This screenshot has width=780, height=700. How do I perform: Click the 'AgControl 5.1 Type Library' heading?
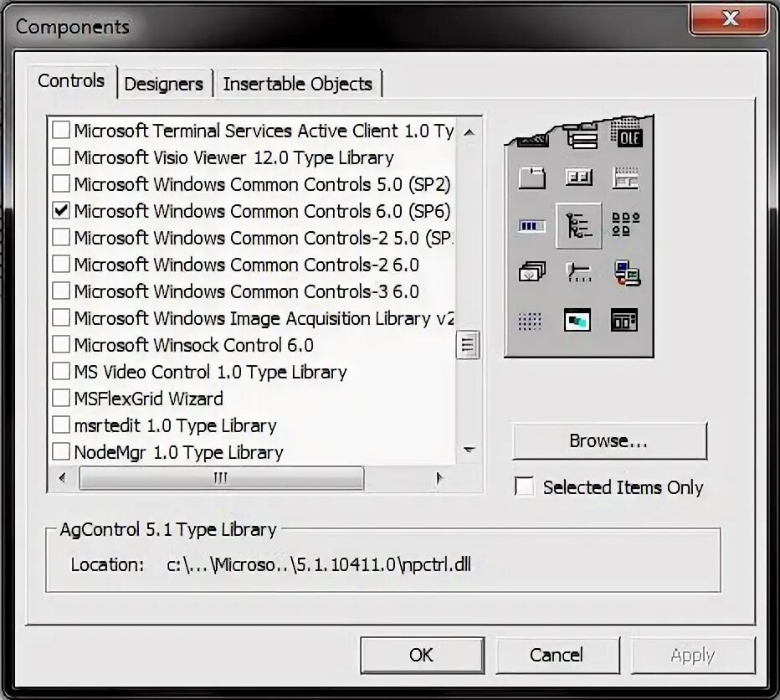[168, 529]
